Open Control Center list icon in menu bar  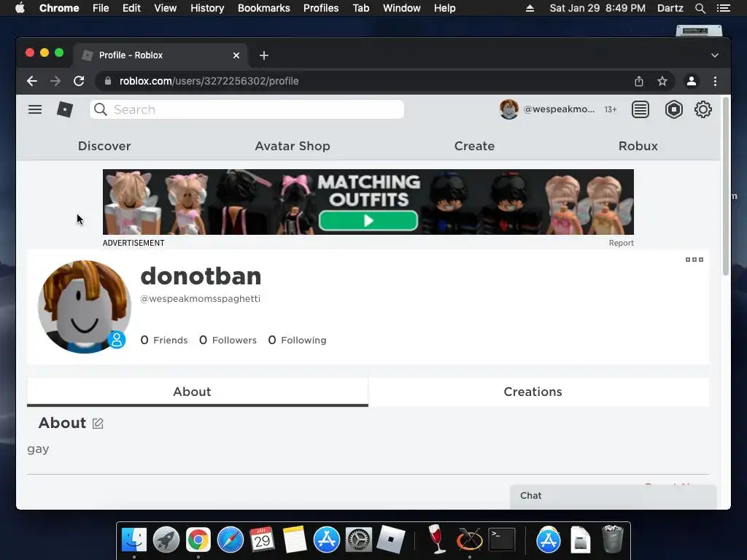723,8
